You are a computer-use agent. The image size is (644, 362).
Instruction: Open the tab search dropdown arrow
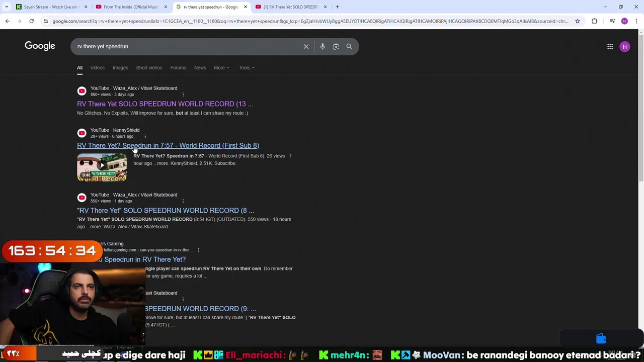coord(6,7)
